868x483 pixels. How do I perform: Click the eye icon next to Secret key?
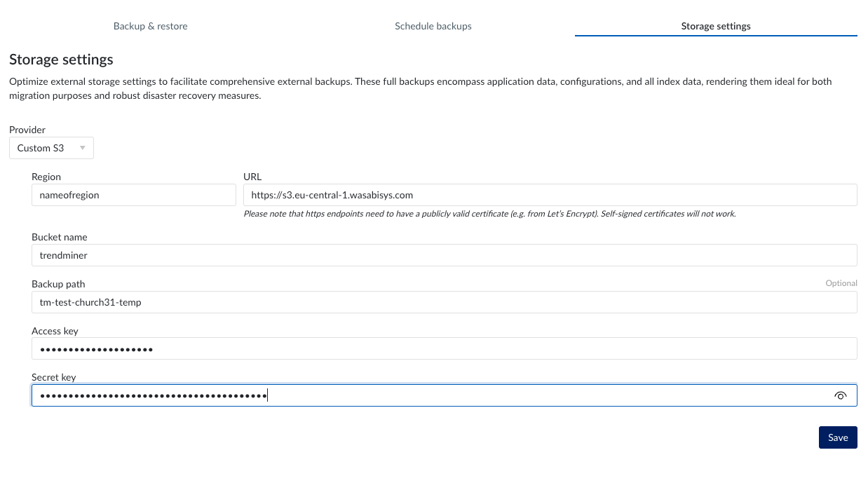pyautogui.click(x=840, y=395)
